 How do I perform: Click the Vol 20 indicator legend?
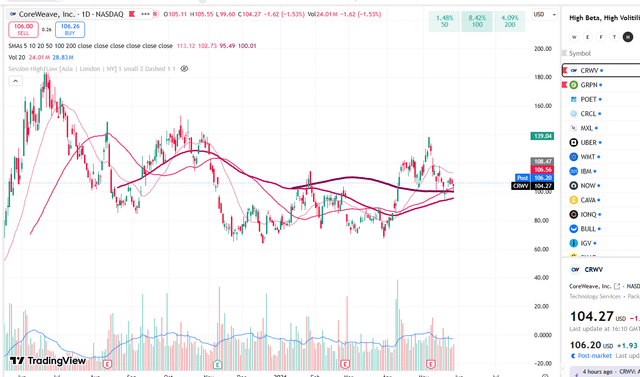tap(17, 57)
